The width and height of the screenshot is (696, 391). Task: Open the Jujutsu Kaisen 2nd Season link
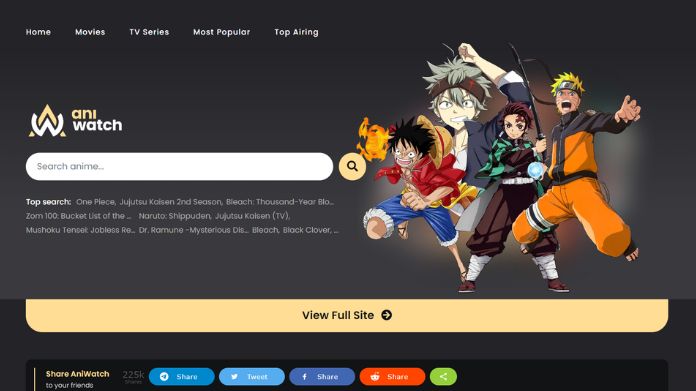click(x=170, y=202)
